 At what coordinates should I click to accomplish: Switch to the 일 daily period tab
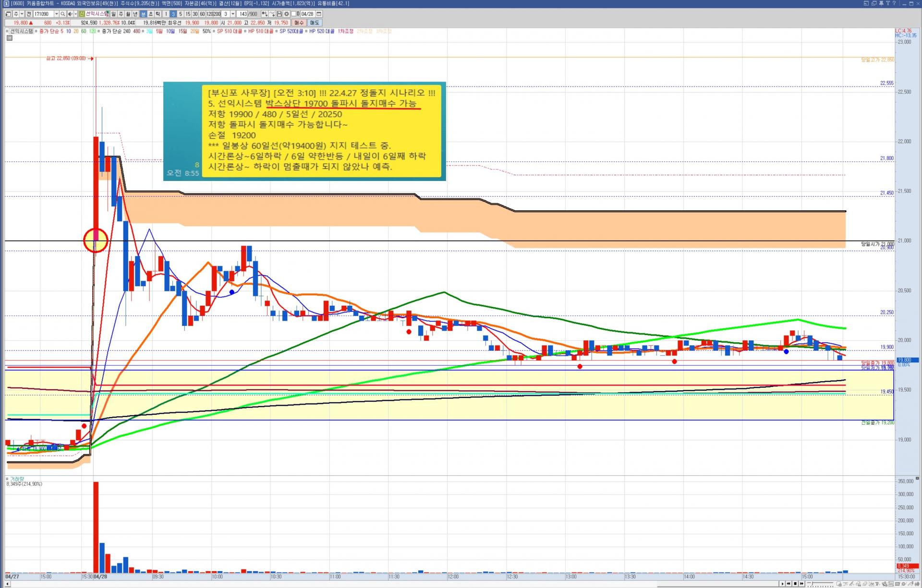(x=113, y=14)
